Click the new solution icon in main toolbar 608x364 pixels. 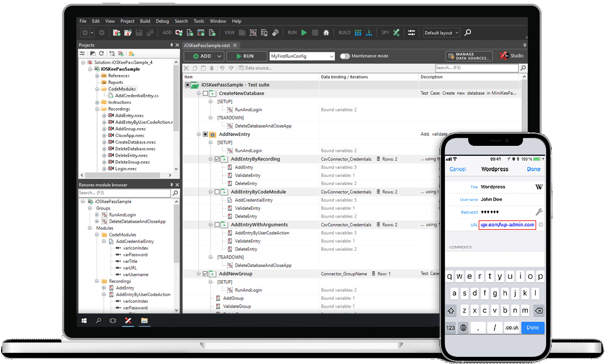point(116,33)
